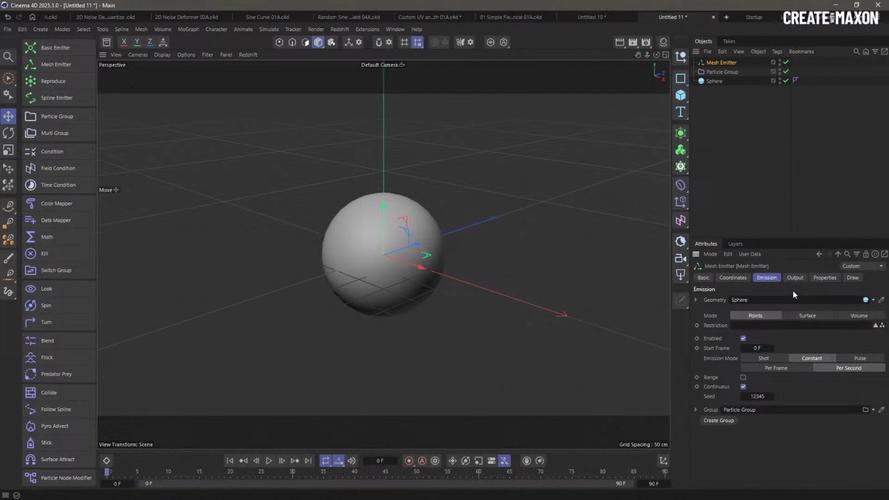Select the Move tool in left toolbar

9,116
